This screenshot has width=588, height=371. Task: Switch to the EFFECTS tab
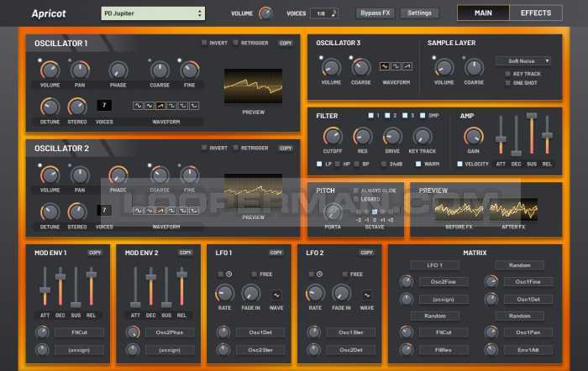pos(536,13)
